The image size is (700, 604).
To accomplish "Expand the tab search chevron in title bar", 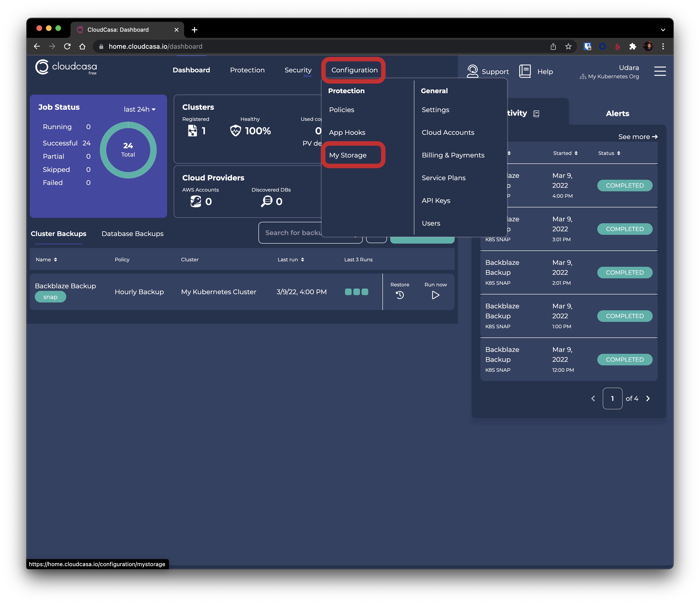I will point(663,30).
